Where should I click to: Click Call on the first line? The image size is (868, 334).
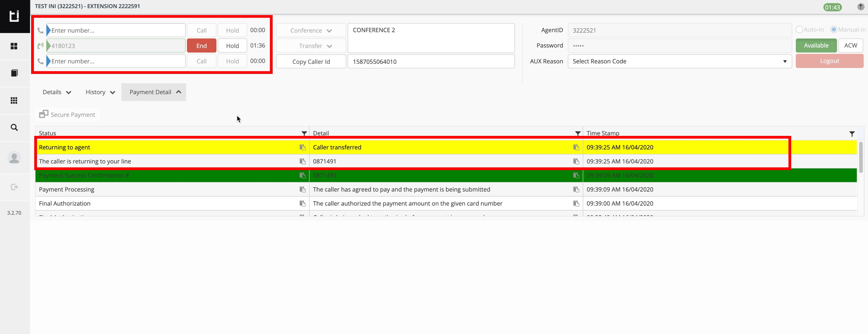tap(202, 30)
